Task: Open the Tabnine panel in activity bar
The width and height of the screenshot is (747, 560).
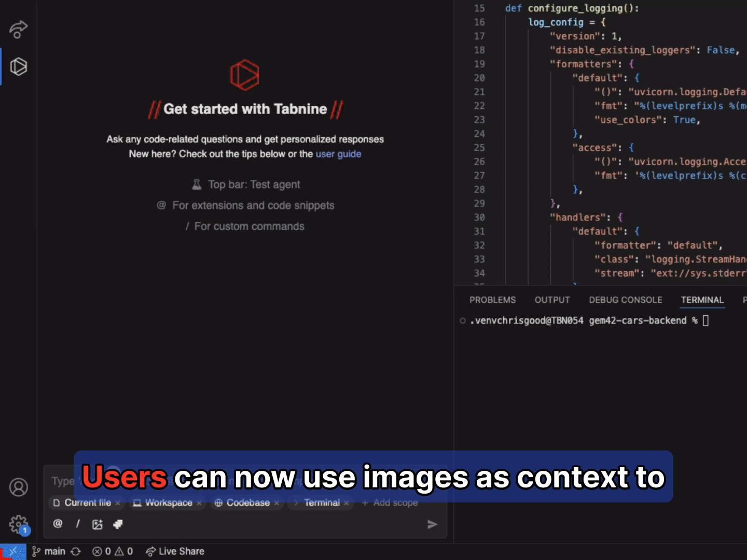Action: [x=18, y=66]
